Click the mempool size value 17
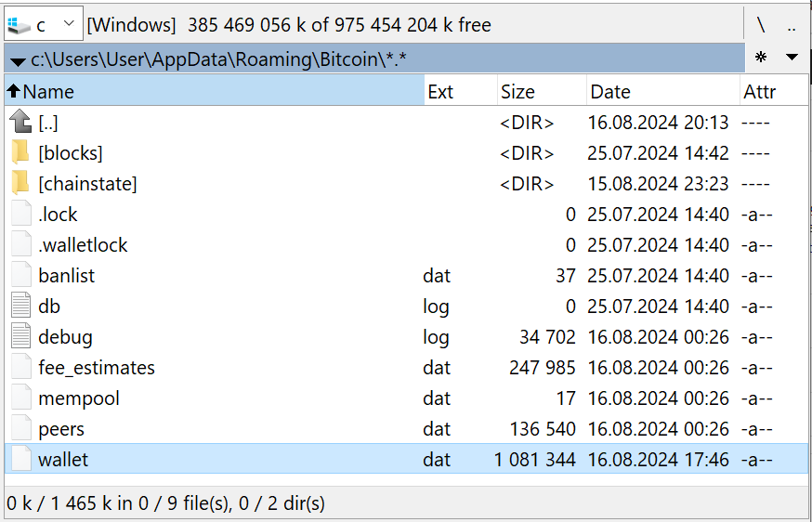This screenshot has width=812, height=522. [566, 398]
